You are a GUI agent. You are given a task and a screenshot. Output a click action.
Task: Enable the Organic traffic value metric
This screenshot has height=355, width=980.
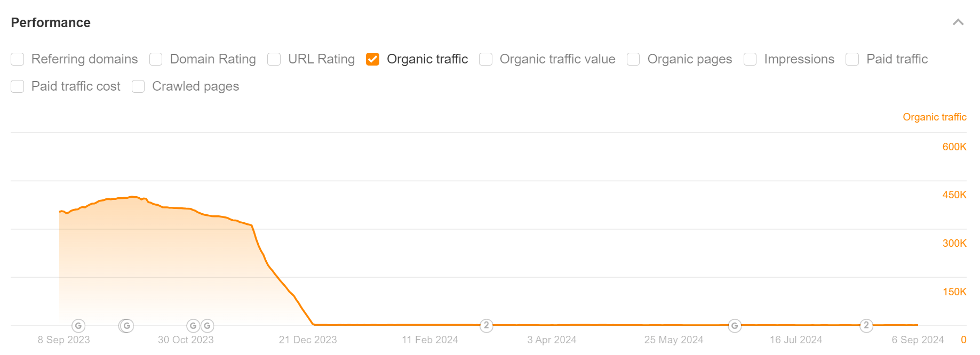coord(486,59)
